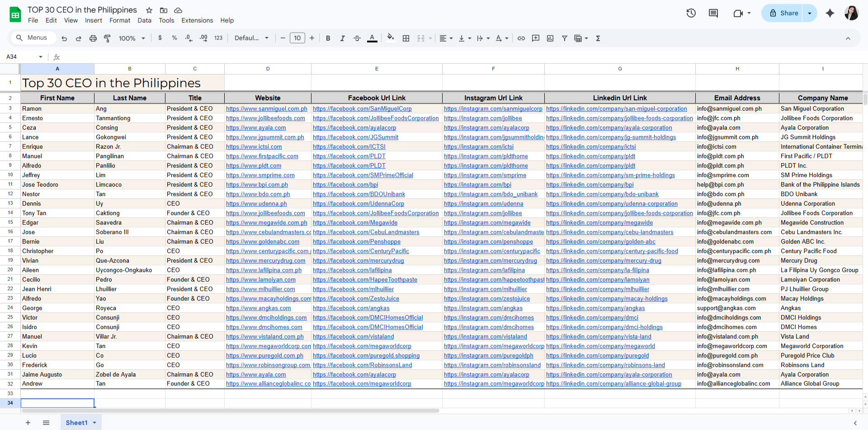Increase decimal places icon
The image size is (868, 430).
tap(203, 38)
